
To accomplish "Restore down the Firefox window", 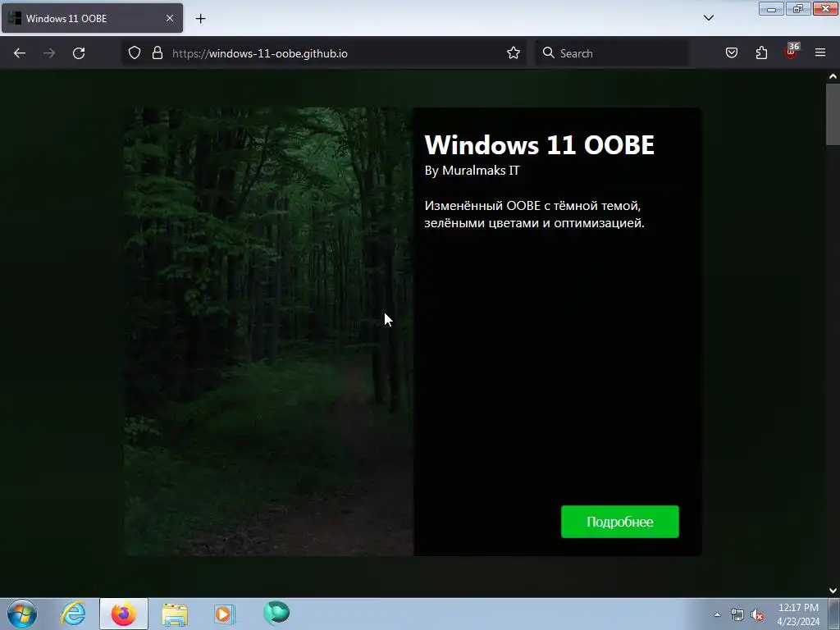I will pos(798,8).
